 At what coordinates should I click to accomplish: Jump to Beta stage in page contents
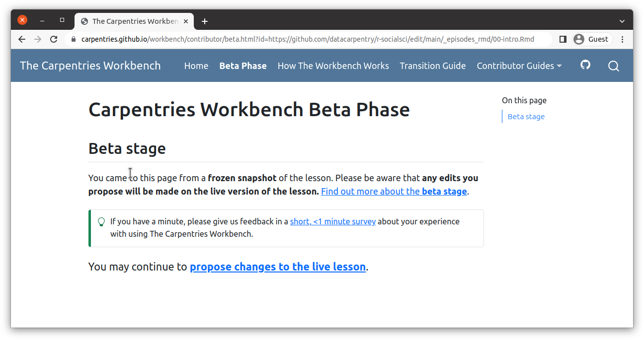pos(526,117)
